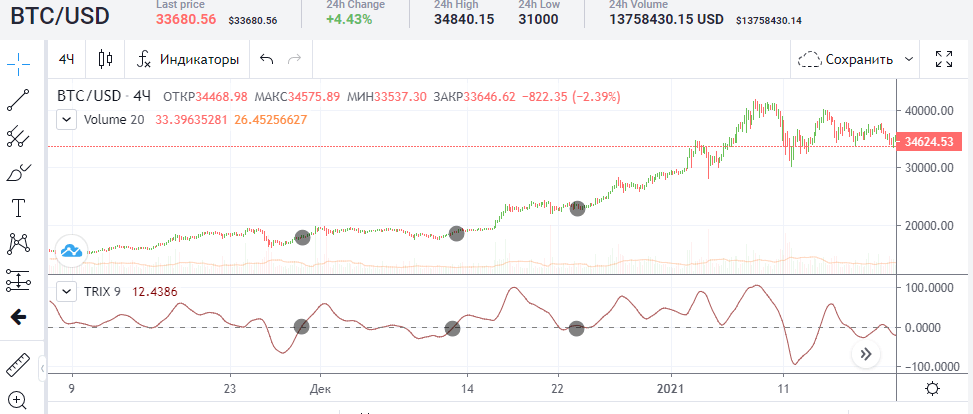Select the trend line drawing tool
This screenshot has height=414, width=973.
pos(18,99)
